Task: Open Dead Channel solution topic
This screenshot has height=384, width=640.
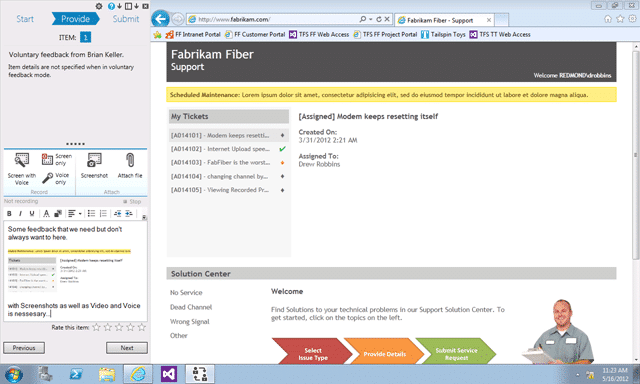Action: [x=191, y=307]
